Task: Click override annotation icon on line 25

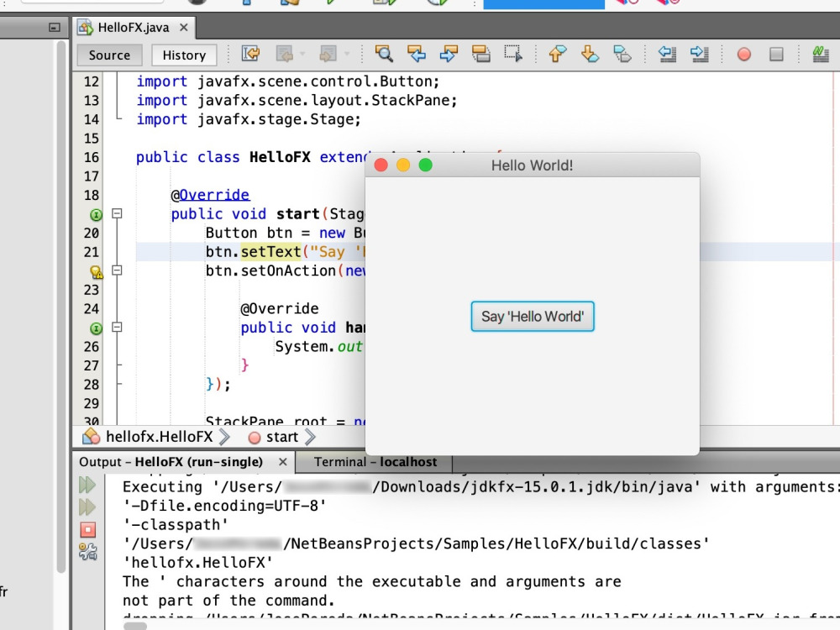Action: 96,328
